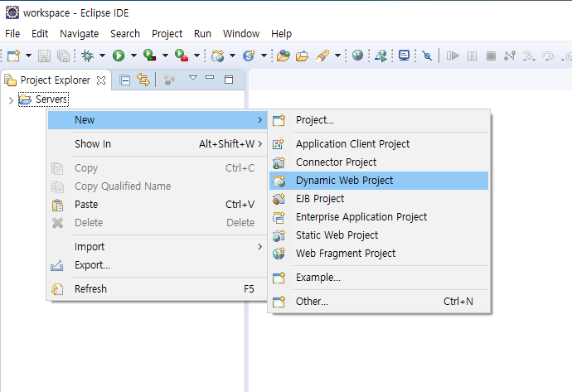Open the Navigate menu
This screenshot has height=392, width=572.
(x=79, y=33)
